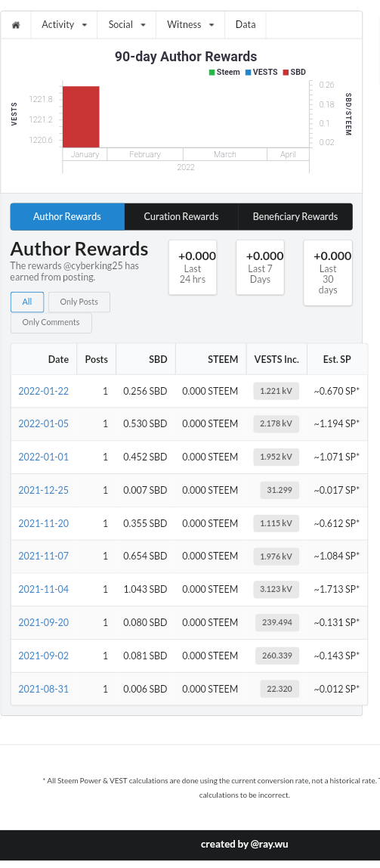380x868 pixels.
Task: Open the 2021-09-20 date link
Action: coord(44,622)
